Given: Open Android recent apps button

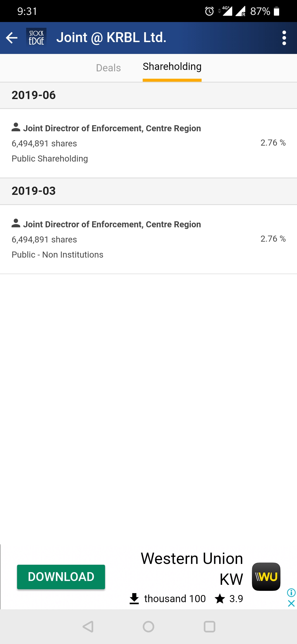Looking at the screenshot, I should pos(209,627).
